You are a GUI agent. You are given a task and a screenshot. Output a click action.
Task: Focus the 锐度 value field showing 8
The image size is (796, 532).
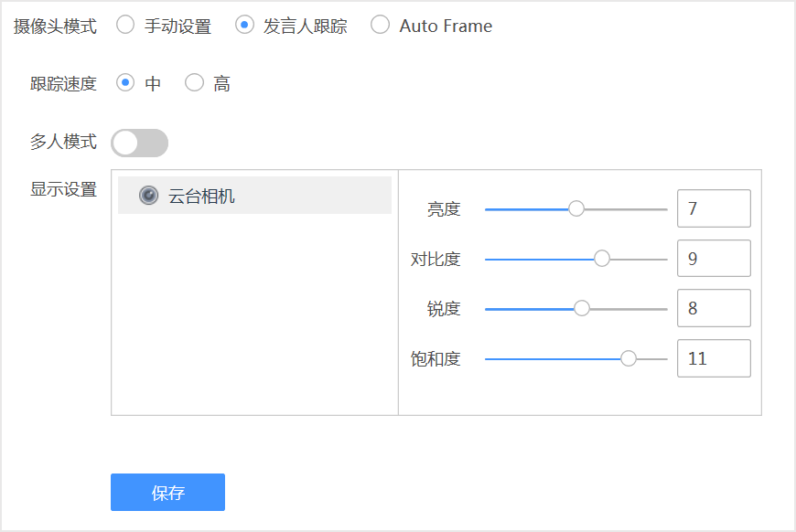pos(714,308)
